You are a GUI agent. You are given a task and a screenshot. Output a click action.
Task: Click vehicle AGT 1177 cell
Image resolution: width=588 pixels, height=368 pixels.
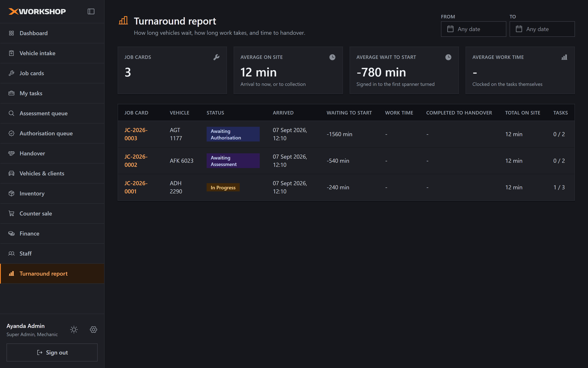176,134
